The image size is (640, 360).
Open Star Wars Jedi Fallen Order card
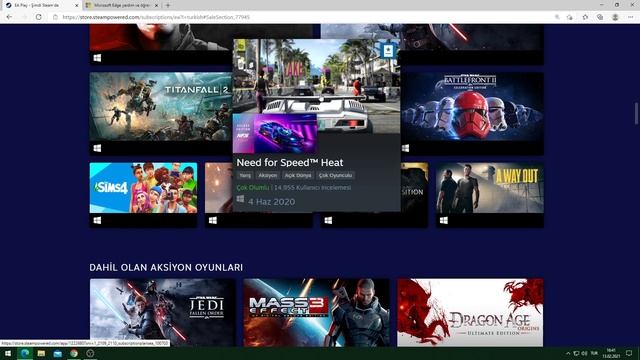[x=162, y=313]
